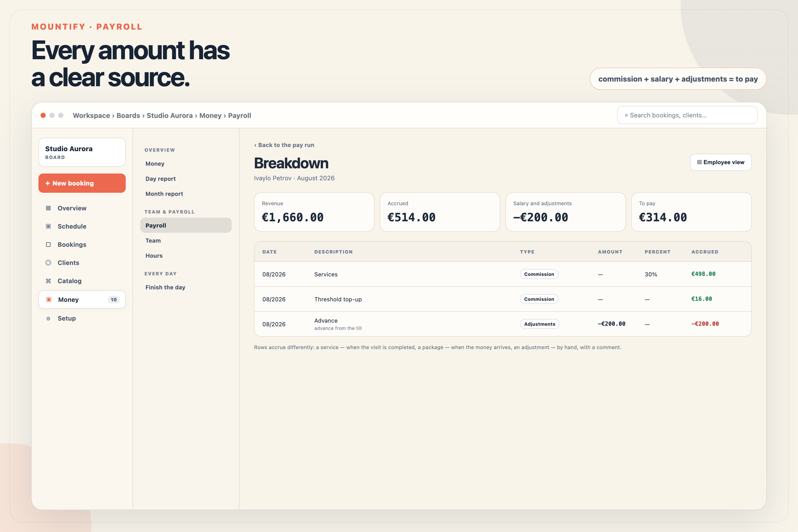This screenshot has height=532, width=798.
Task: Click the Revenue €1,660.00 card
Action: coord(314,212)
